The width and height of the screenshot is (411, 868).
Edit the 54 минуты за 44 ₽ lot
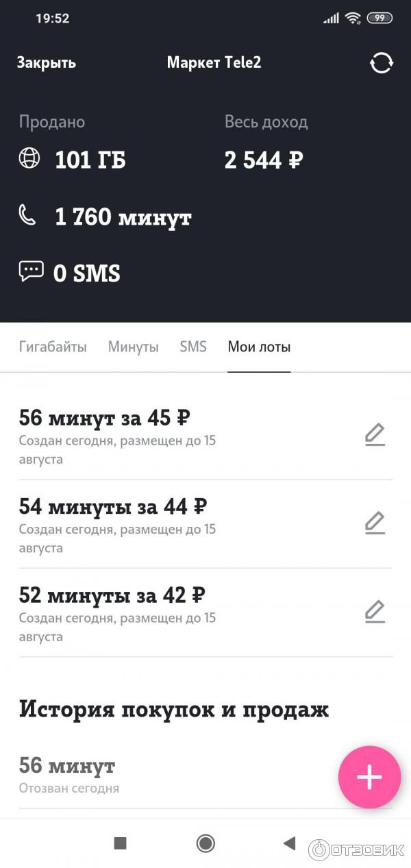coord(375,523)
